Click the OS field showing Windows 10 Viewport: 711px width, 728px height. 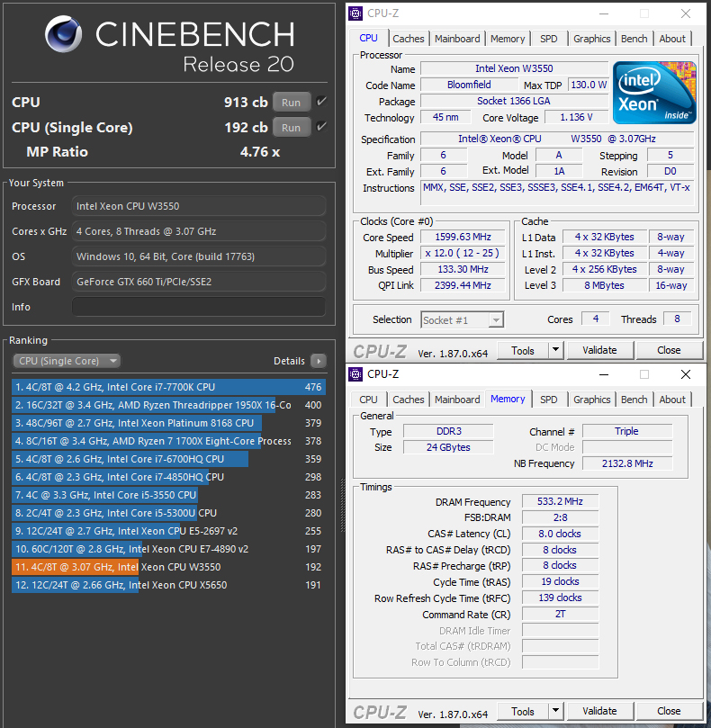tap(199, 256)
